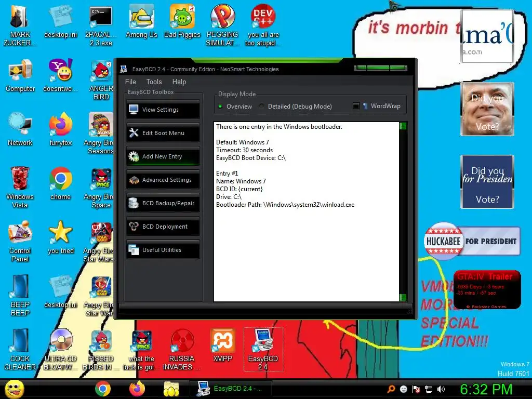Image resolution: width=532 pixels, height=399 pixels.
Task: Open Useful Utilities in EasyBCD
Action: [x=163, y=250]
